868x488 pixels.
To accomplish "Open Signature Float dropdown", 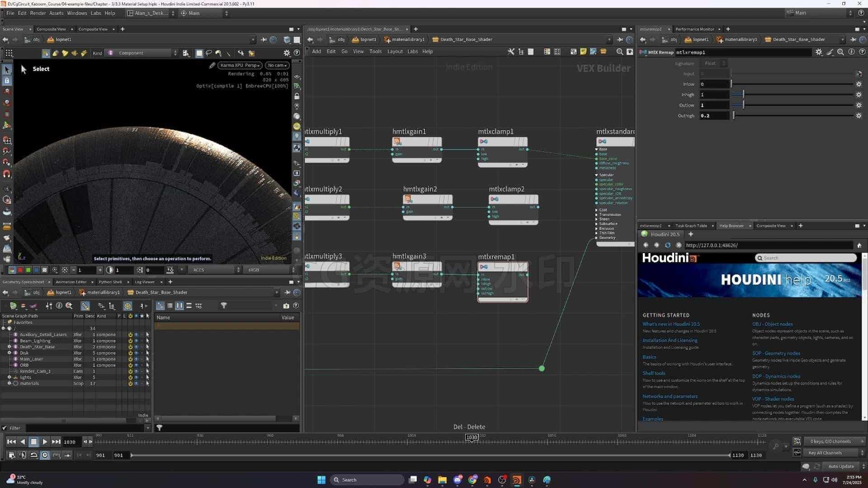I will (x=713, y=63).
